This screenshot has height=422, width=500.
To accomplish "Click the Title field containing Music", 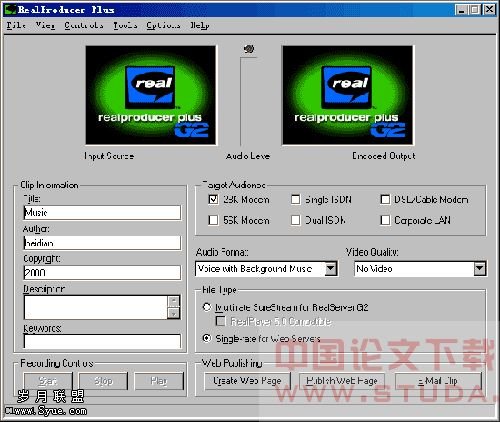I will (x=102, y=212).
